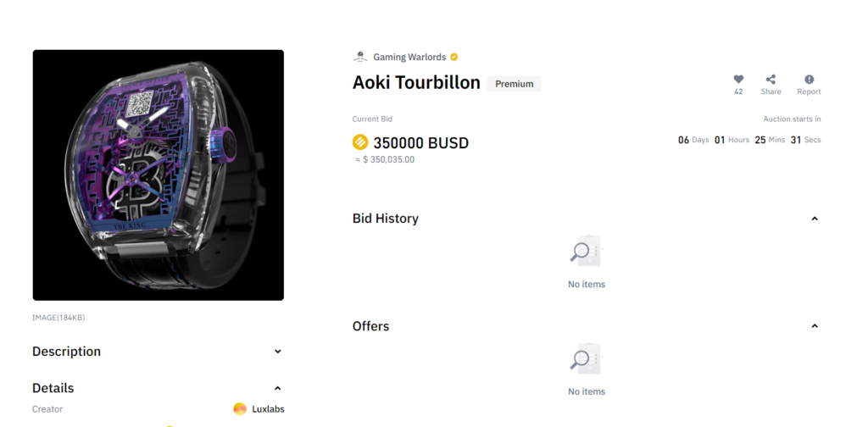This screenshot has height=427, width=868.
Task: Click the Gaming Warlords collection avatar
Action: (360, 57)
